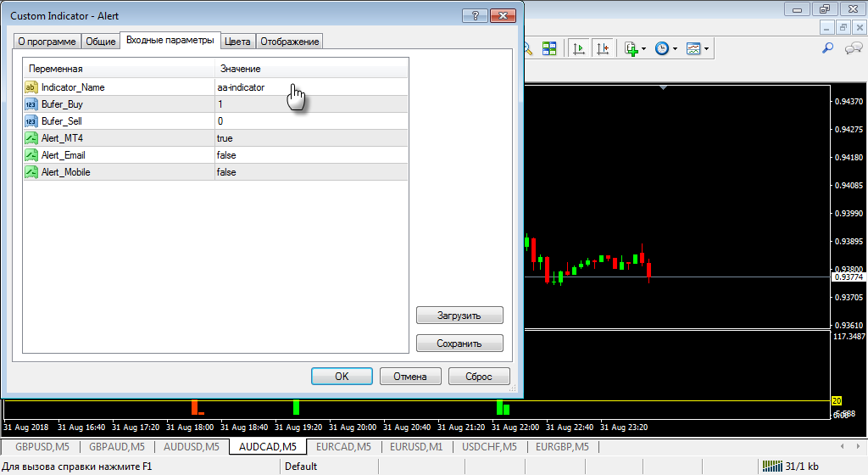Switch to the Отображение tab
The image size is (868, 475).
coord(290,42)
